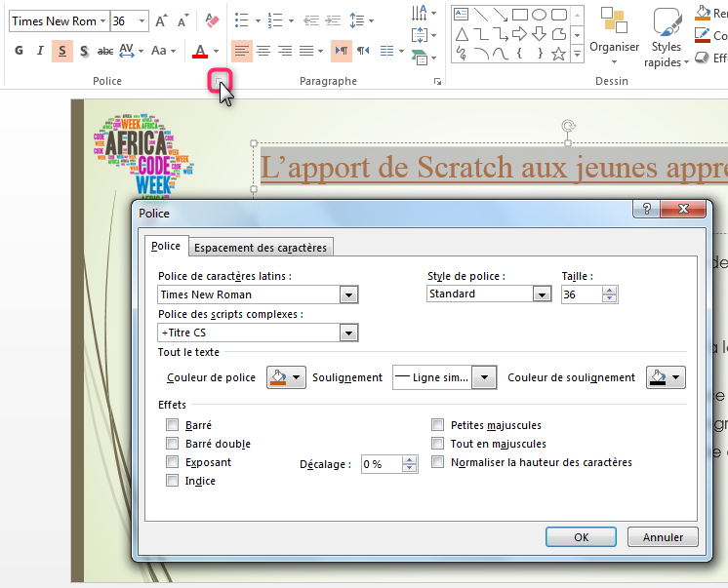
Task: Decrease font size with small A icon
Action: tap(183, 20)
